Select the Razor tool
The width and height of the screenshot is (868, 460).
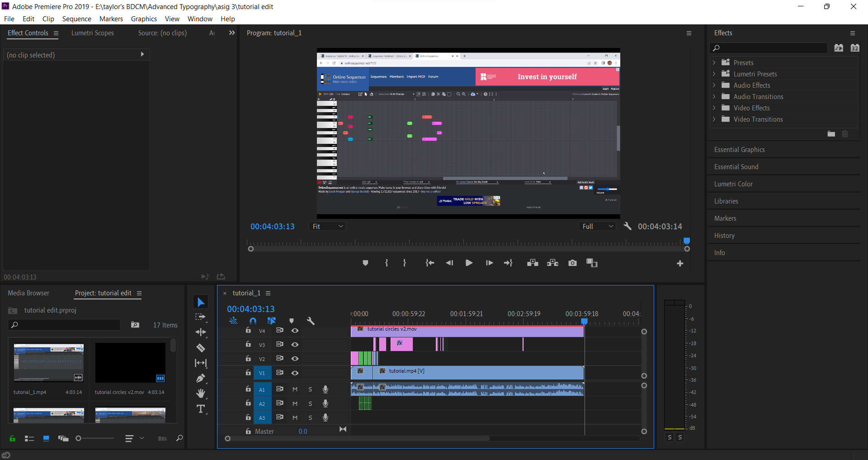tap(201, 348)
